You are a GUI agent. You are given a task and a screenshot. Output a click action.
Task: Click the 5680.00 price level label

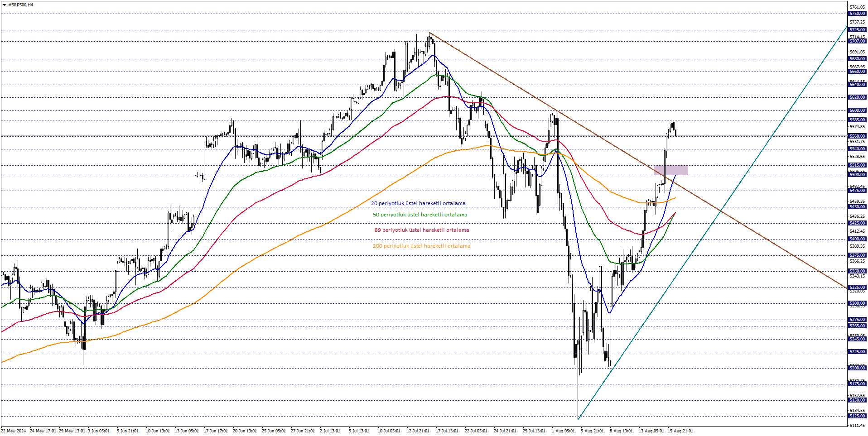857,59
